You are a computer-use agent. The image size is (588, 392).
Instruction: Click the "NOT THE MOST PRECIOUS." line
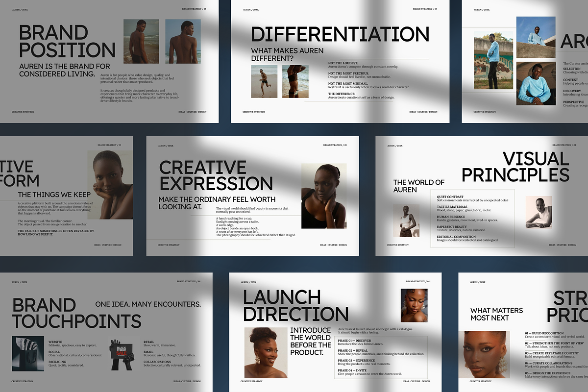coord(347,73)
